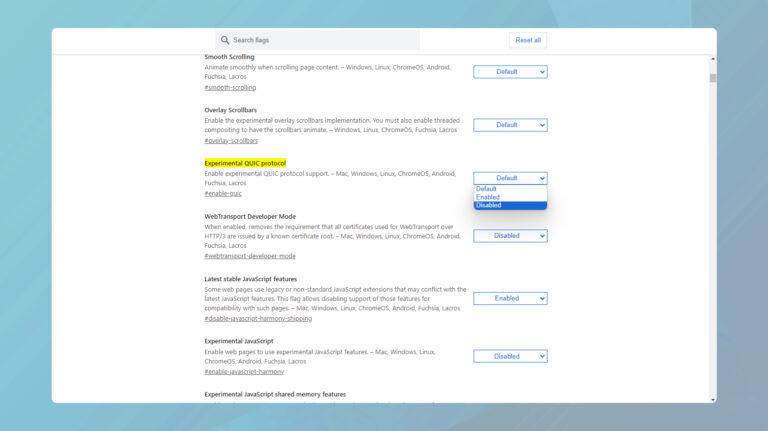Select Default in the QUIC options list
768x431 pixels.
tap(487, 189)
